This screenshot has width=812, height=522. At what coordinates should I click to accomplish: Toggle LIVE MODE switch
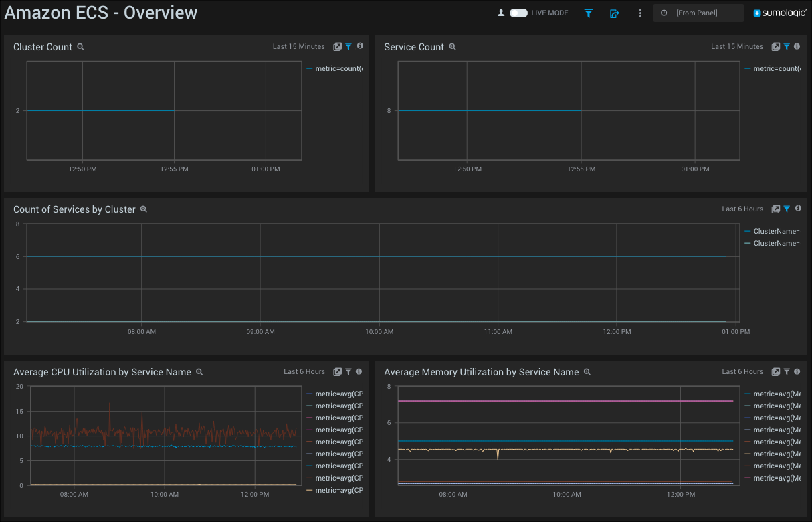coord(518,12)
